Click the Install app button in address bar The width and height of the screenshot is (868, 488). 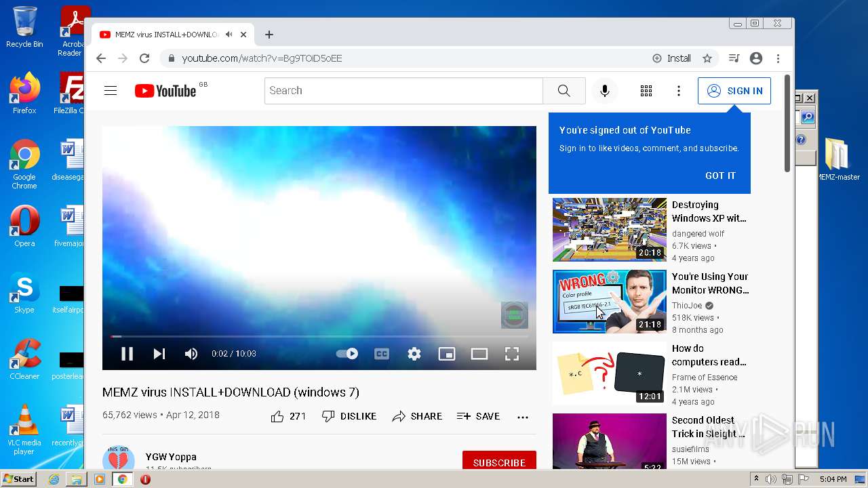click(x=671, y=58)
